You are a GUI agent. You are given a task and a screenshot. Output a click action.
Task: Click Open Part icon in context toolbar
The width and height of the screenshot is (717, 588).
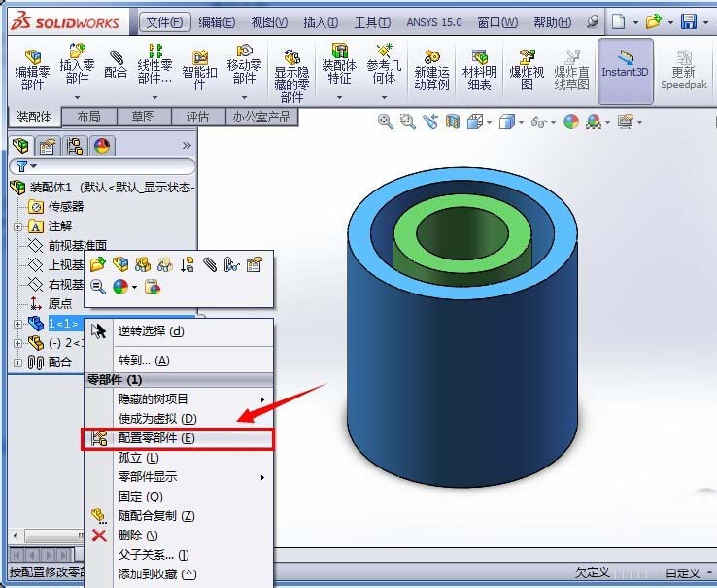(x=98, y=264)
